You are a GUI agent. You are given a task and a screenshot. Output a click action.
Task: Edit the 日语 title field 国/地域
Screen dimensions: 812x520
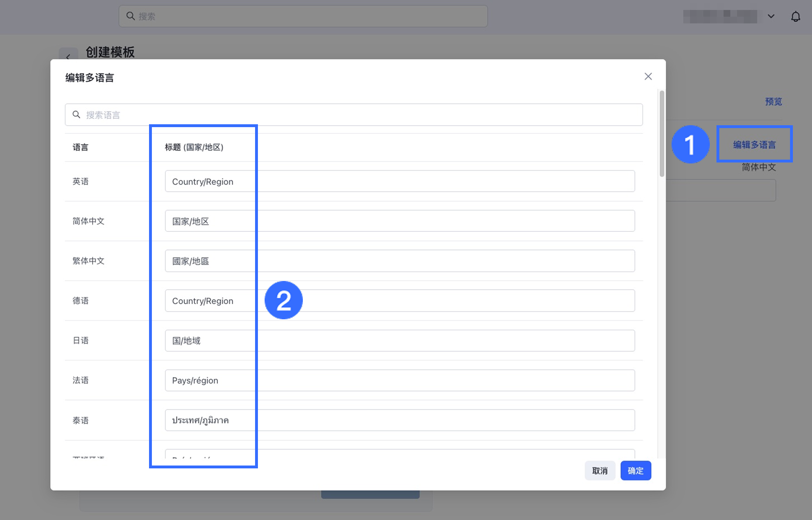tap(400, 340)
